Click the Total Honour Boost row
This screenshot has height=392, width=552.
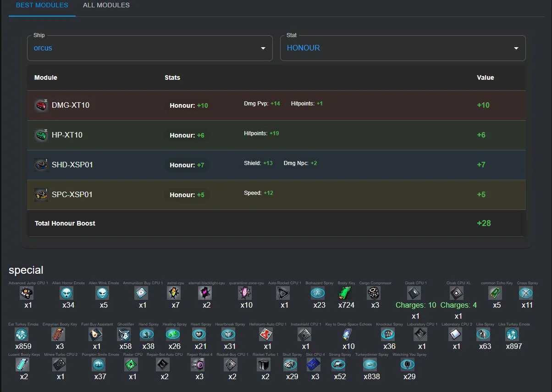click(x=275, y=223)
